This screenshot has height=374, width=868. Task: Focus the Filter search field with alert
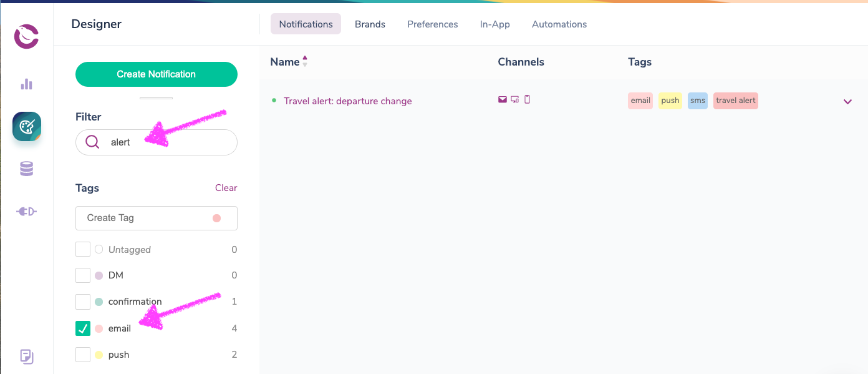[x=157, y=142]
